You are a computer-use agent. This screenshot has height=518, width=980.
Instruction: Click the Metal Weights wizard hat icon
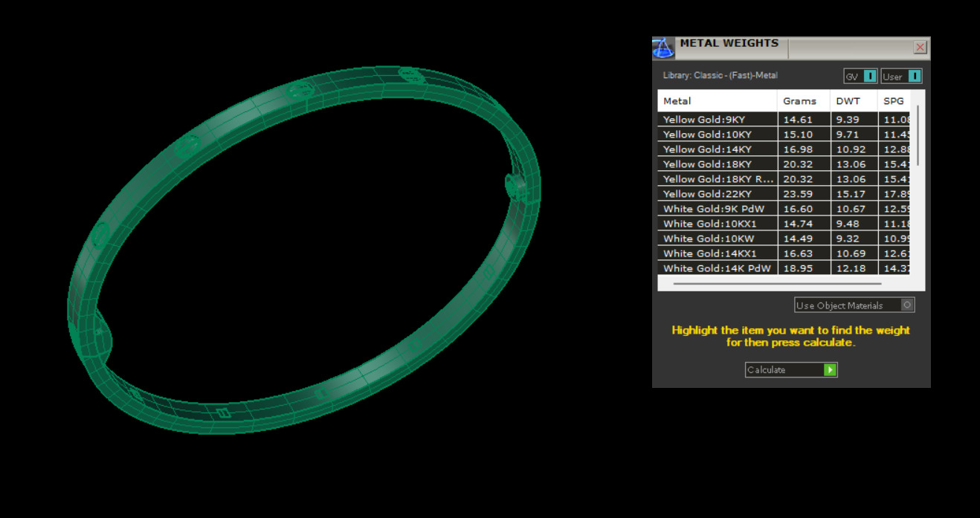[x=663, y=48]
